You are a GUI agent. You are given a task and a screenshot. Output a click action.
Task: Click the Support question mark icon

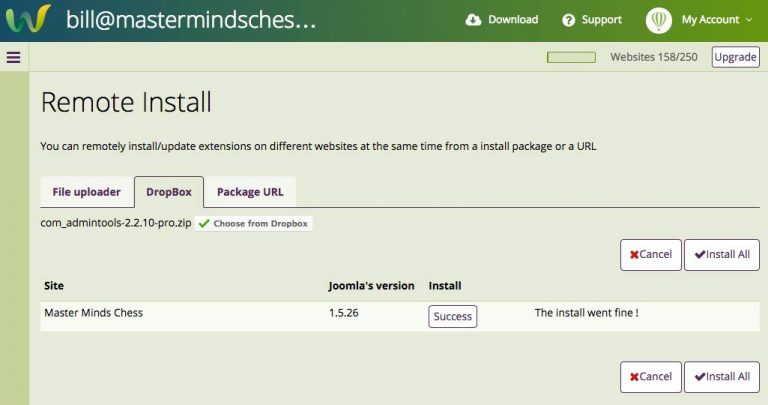569,20
